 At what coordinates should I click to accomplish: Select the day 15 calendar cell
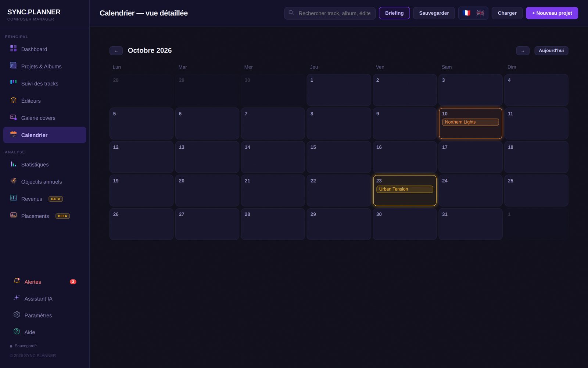(x=339, y=157)
